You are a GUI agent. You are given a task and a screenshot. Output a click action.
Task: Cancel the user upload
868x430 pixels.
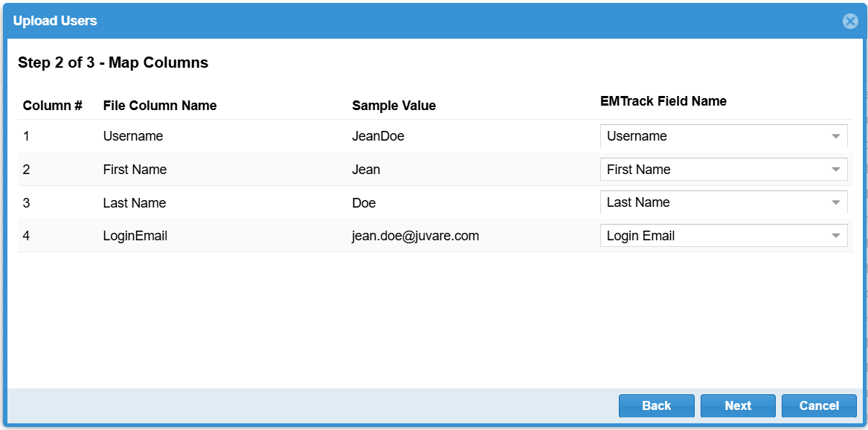tap(818, 405)
